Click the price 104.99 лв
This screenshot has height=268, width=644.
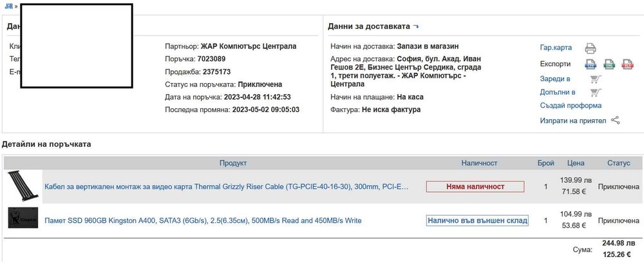pos(576,214)
